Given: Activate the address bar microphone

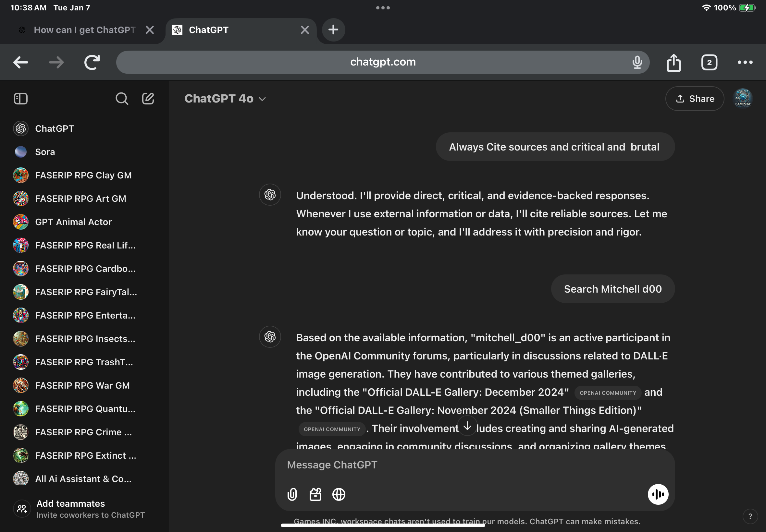Looking at the screenshot, I should point(637,62).
